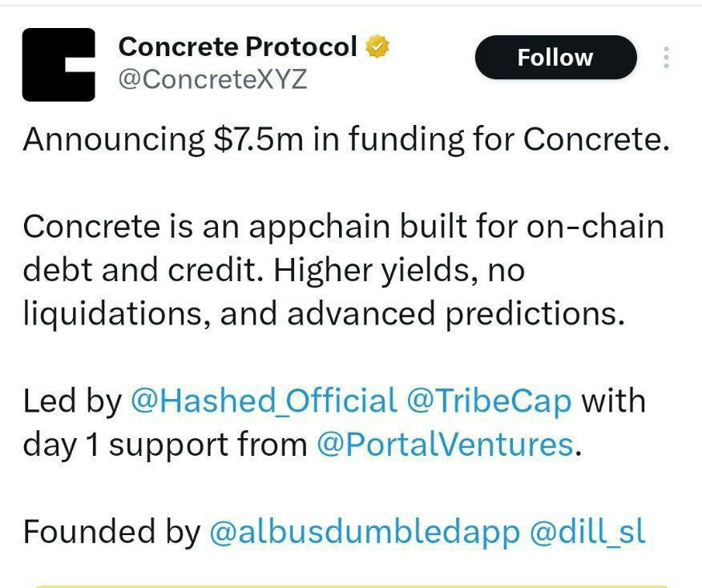Open the three-dot more options menu

(x=666, y=58)
